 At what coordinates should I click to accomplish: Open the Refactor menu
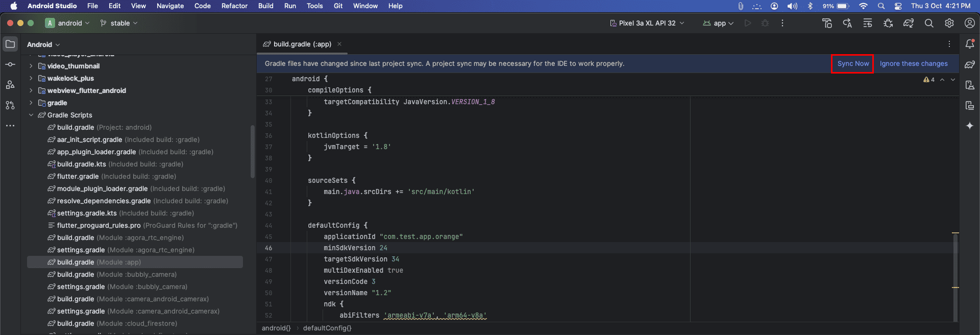(x=234, y=6)
